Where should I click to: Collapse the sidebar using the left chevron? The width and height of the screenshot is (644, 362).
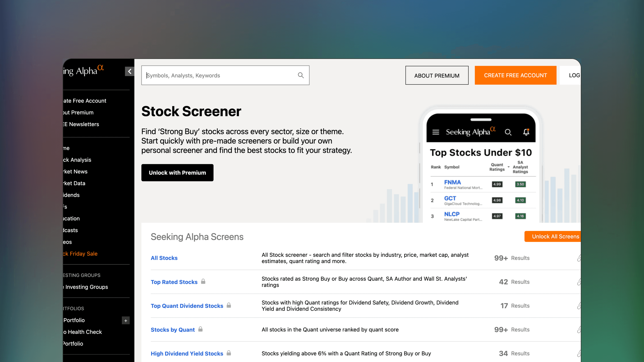click(x=129, y=71)
